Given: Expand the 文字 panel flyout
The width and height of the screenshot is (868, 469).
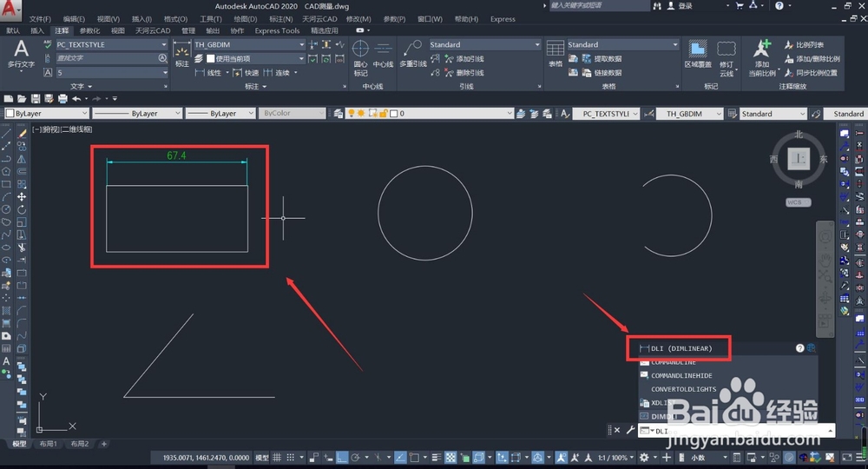Looking at the screenshot, I should (x=81, y=86).
